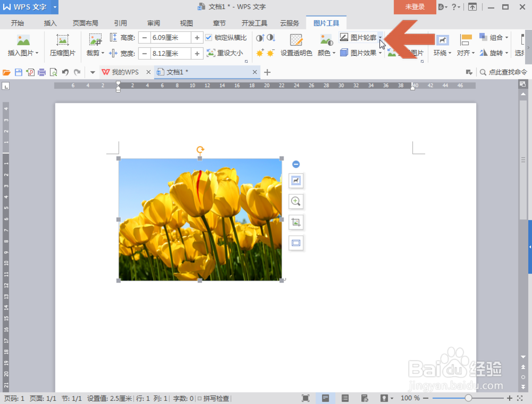Toggle spell check (拼写检查) in status bar
Viewport: 532px width, 404px height.
pos(213,398)
